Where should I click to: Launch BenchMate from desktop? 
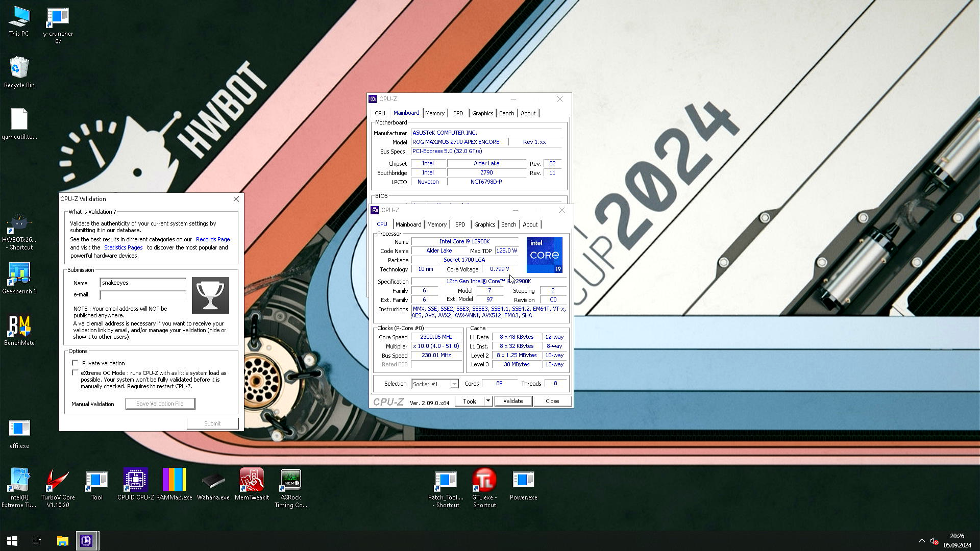(19, 331)
